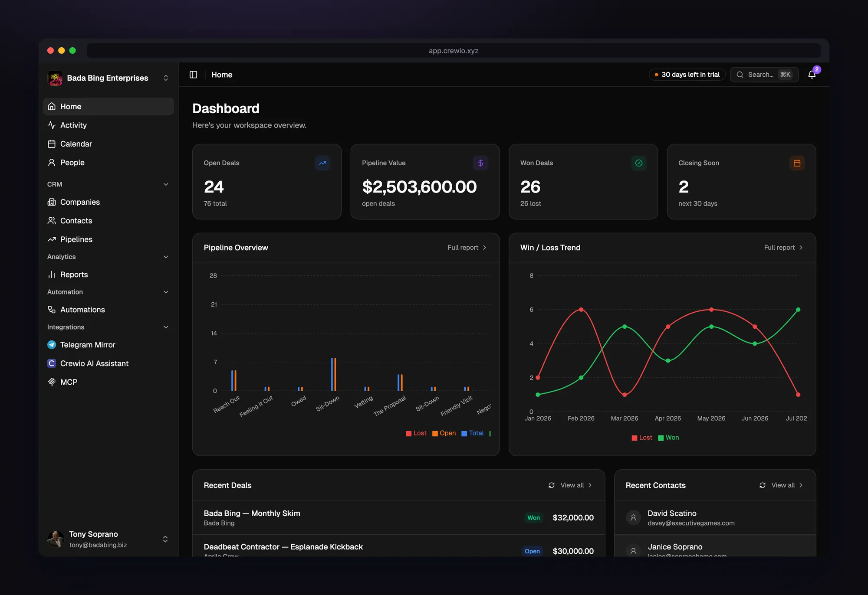Click the Contacts people icon
The image size is (868, 595).
52,221
